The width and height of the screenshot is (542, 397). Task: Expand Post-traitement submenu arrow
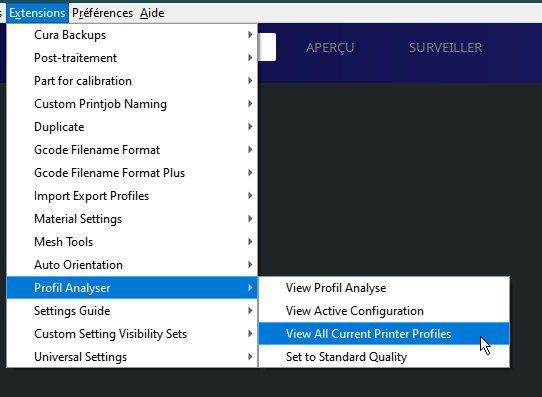coord(250,58)
